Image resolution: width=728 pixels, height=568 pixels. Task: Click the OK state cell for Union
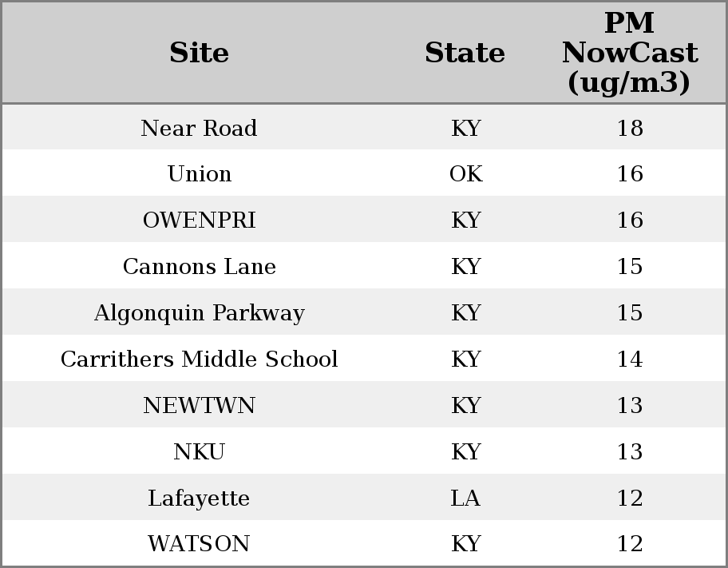(x=465, y=174)
